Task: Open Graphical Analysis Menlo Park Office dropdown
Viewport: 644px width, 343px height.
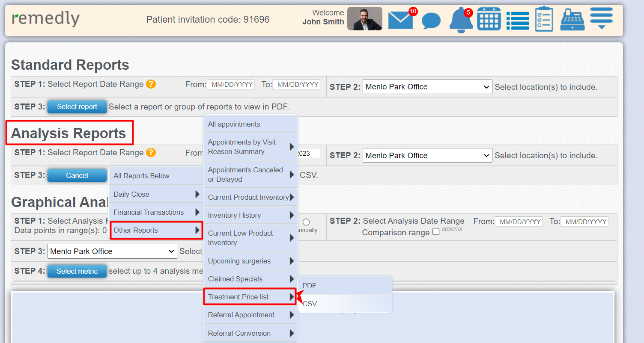Action: (112, 251)
